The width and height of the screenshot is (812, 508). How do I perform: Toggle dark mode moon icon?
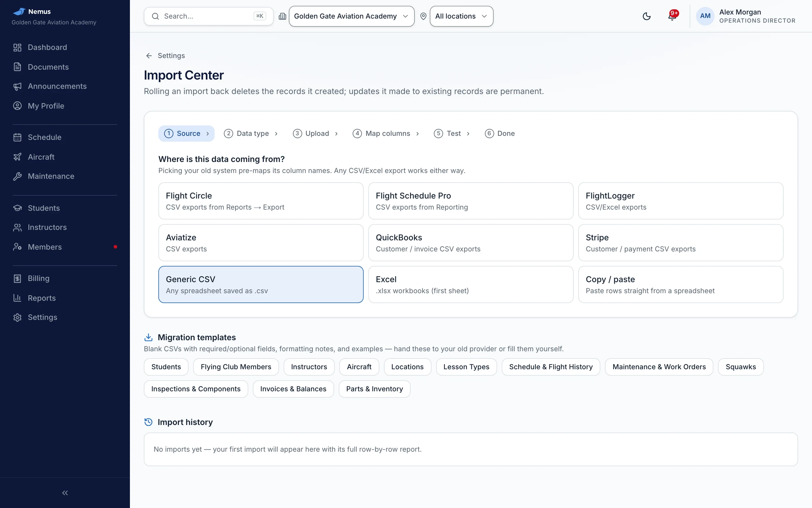click(646, 16)
